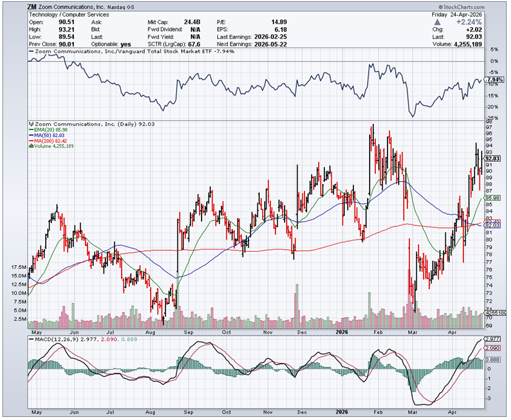This screenshot has width=511, height=420.
Task: Click the 92.03 last price tag on axis
Action: [492, 159]
